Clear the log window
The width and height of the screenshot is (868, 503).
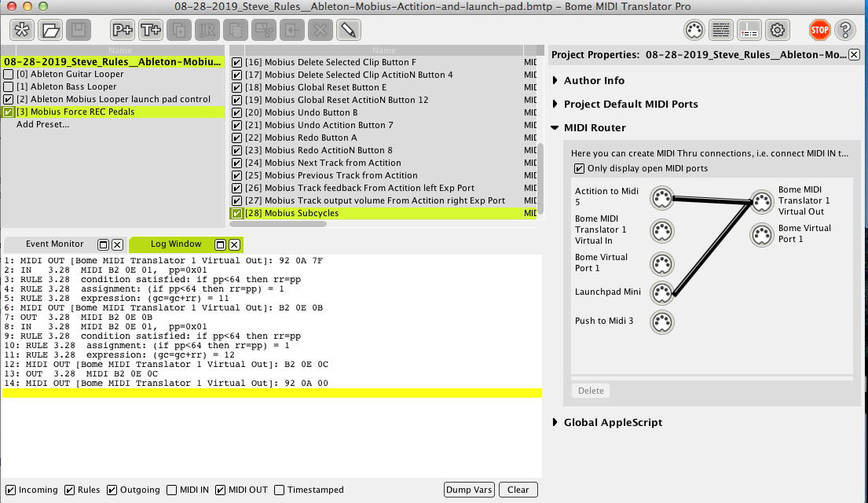coord(518,490)
